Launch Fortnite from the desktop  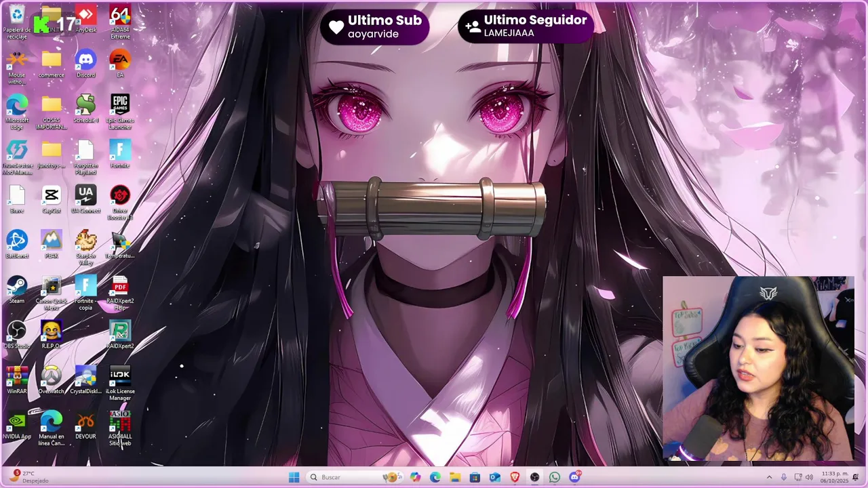(120, 155)
